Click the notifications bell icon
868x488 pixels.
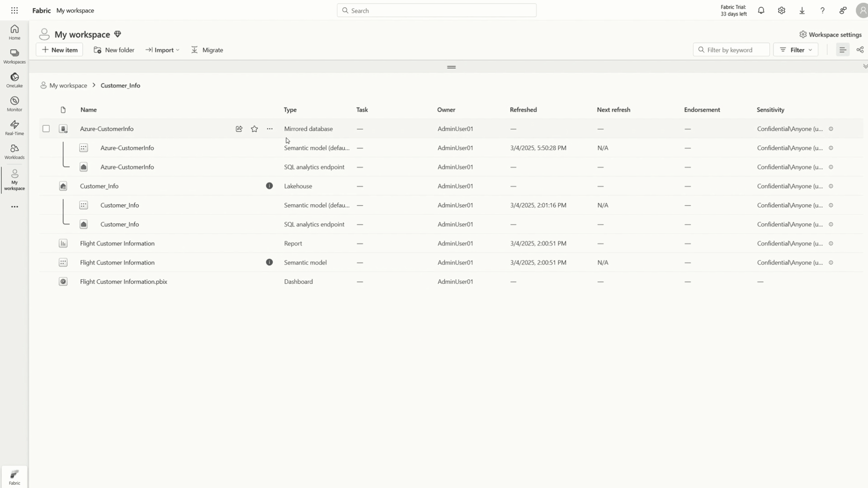761,10
